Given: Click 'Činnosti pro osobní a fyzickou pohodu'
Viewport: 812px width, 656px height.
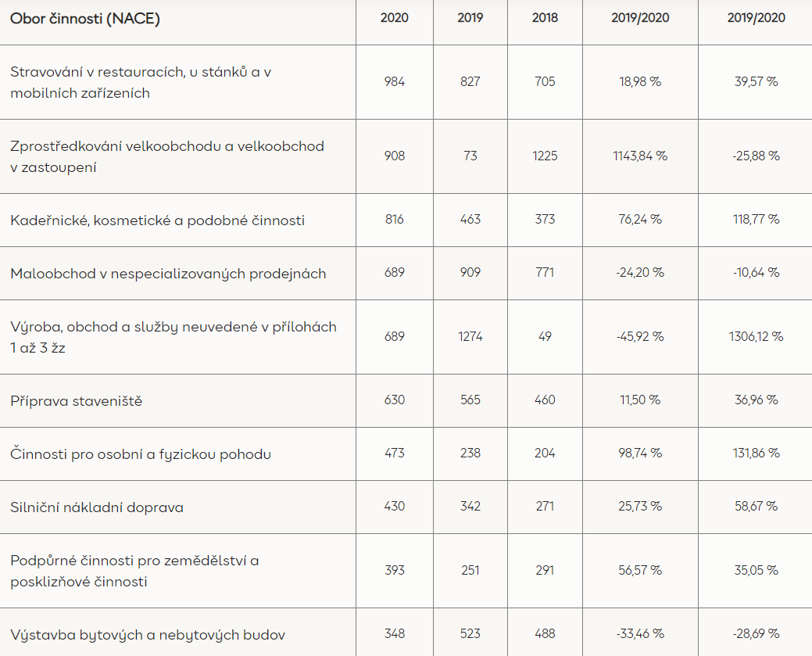Looking at the screenshot, I should [x=141, y=454].
